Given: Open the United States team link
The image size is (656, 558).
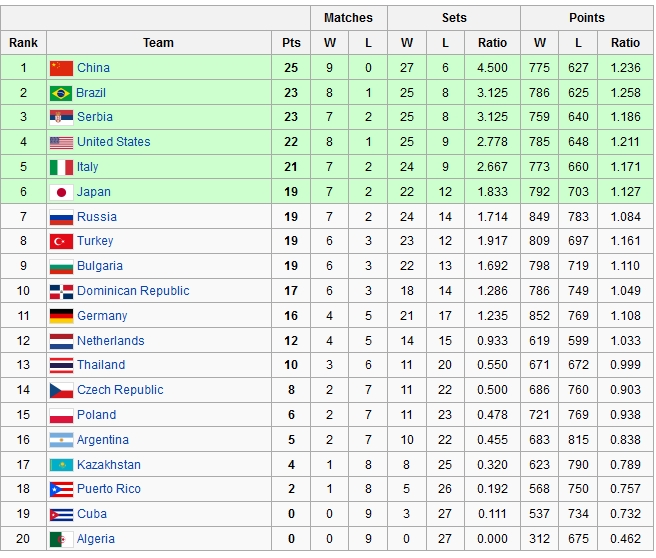Looking at the screenshot, I should click(113, 142).
